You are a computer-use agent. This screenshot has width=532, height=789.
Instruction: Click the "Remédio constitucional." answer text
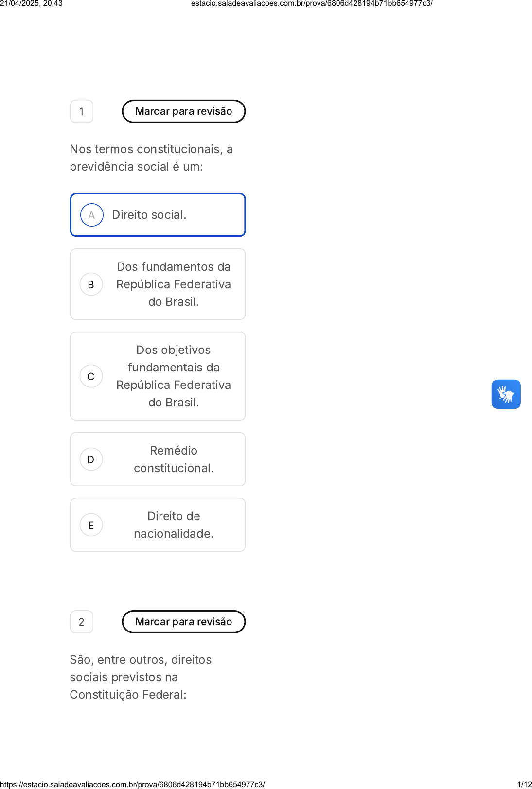pos(174,459)
